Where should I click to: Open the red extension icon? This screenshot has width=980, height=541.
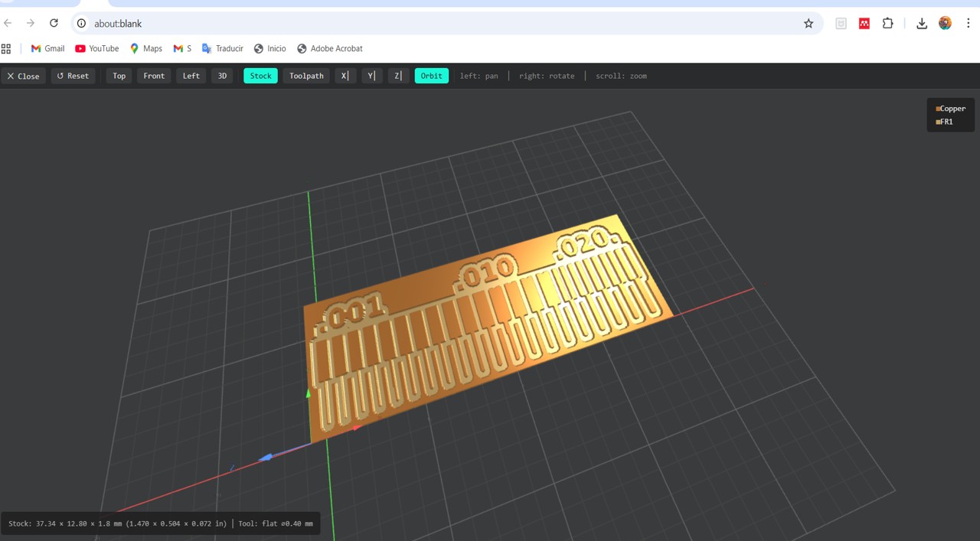864,24
